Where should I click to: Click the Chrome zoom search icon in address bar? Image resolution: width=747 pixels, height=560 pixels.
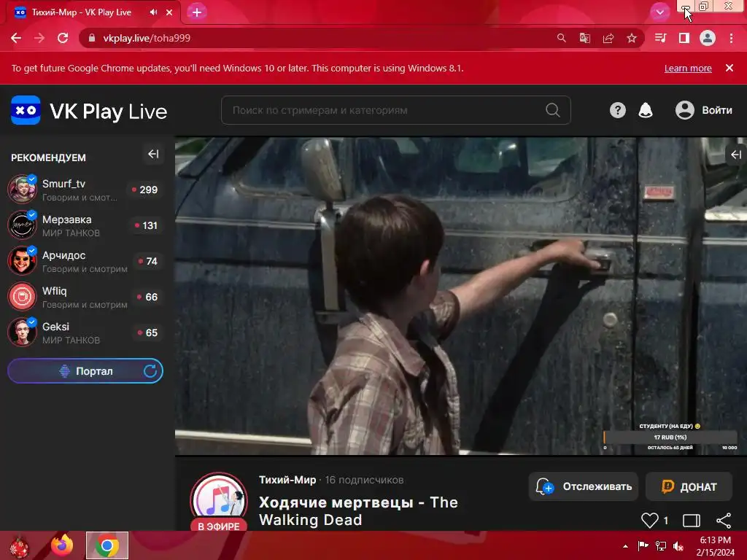click(562, 38)
